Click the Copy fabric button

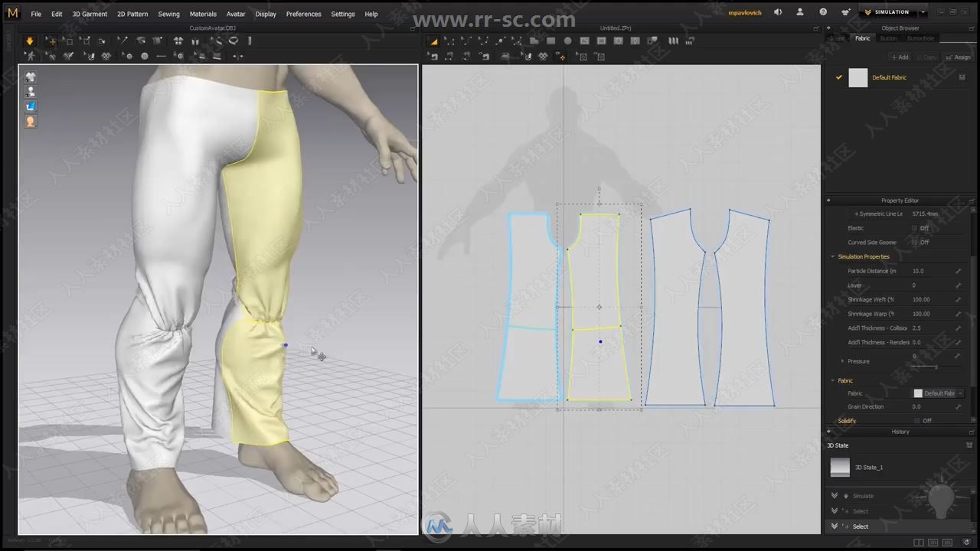click(x=927, y=57)
